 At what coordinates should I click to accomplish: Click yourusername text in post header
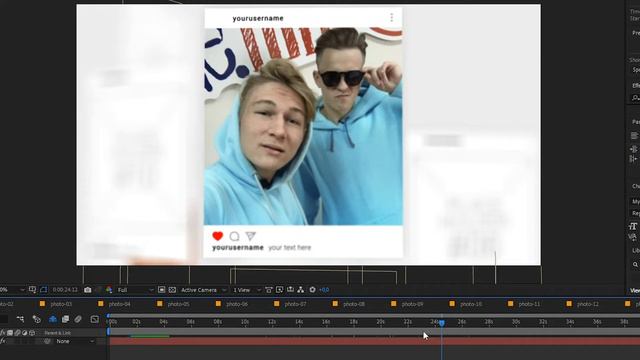[x=258, y=18]
